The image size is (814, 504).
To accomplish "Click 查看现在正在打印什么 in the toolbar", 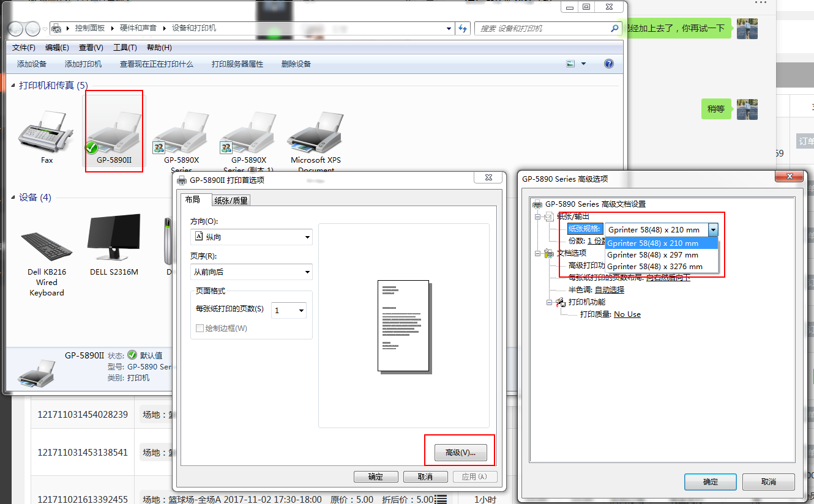I will tap(157, 64).
